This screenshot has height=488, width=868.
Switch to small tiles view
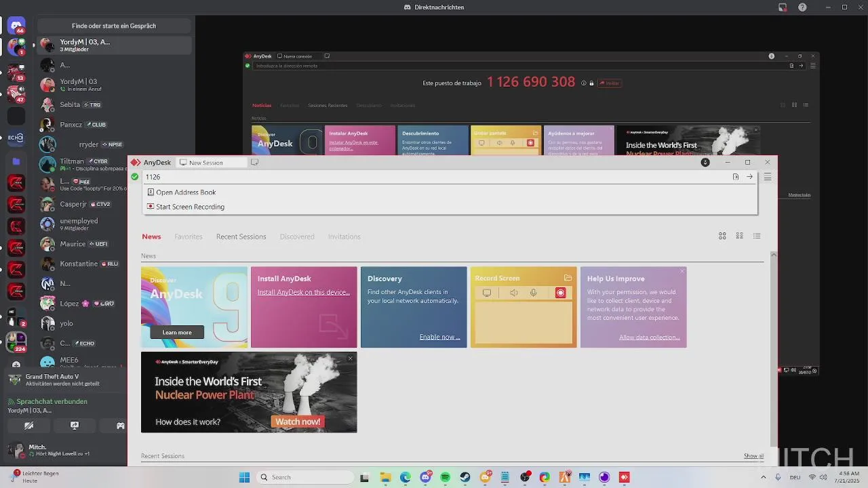coord(740,236)
